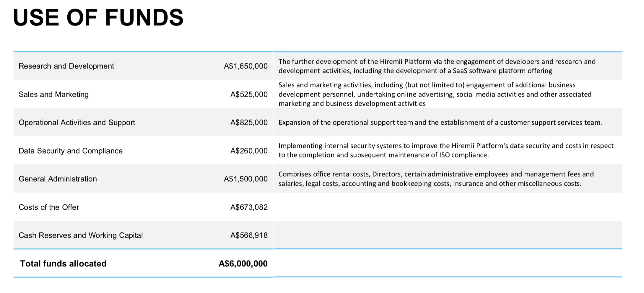Click the sales and marketing activities description
644x293 pixels.
[x=435, y=94]
